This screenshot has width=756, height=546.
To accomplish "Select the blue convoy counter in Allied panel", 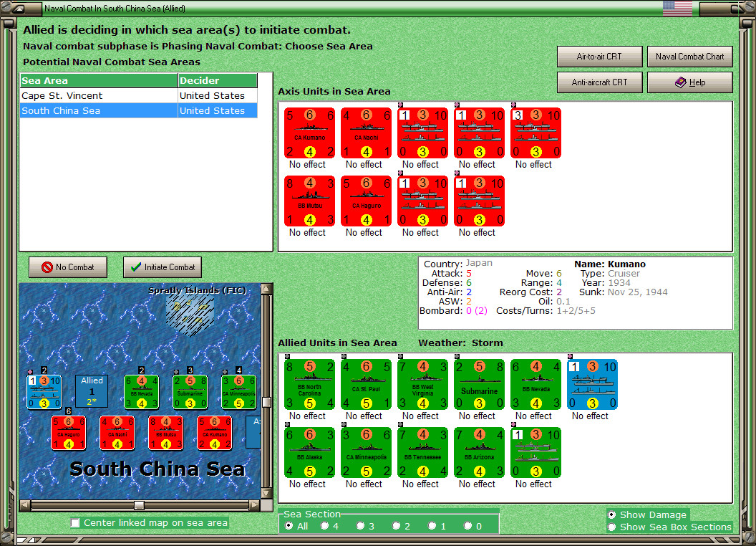I will point(592,385).
